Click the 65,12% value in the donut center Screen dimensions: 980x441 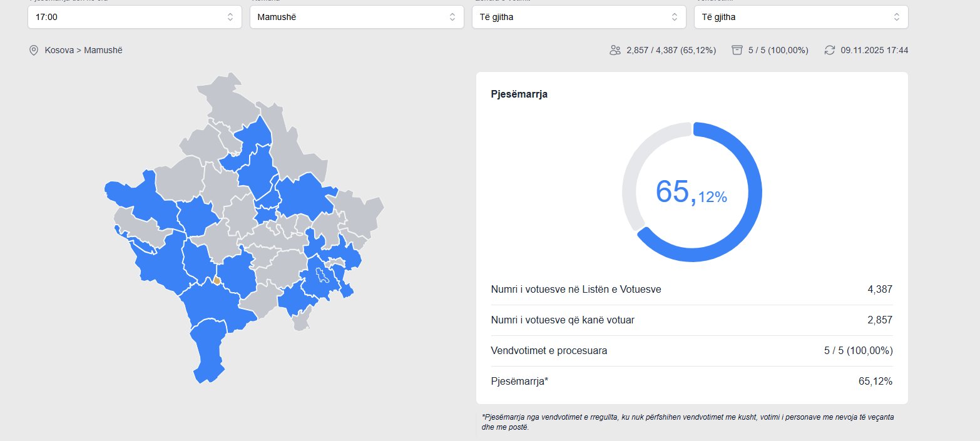pyautogui.click(x=692, y=192)
